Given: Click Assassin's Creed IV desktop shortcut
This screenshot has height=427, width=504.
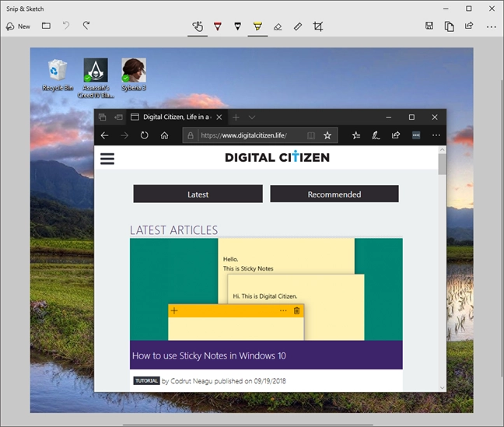Looking at the screenshot, I should tap(96, 78).
